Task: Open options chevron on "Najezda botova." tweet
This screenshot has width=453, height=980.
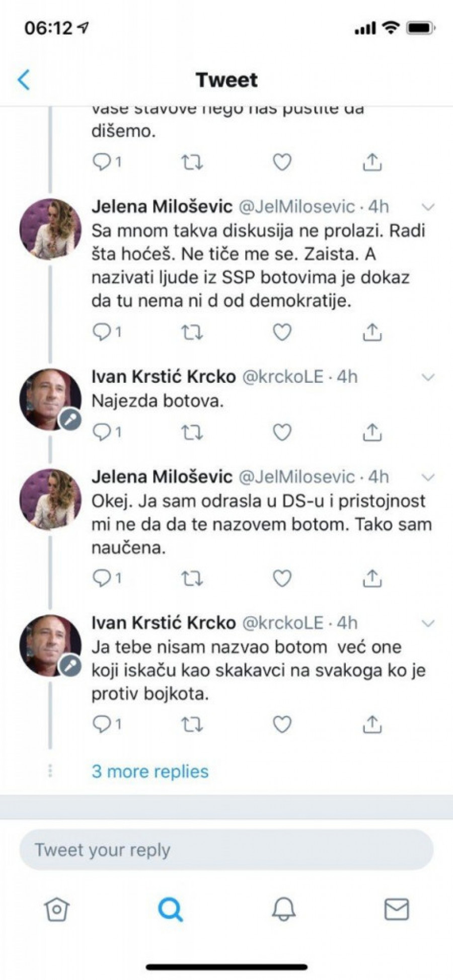Action: [x=428, y=377]
